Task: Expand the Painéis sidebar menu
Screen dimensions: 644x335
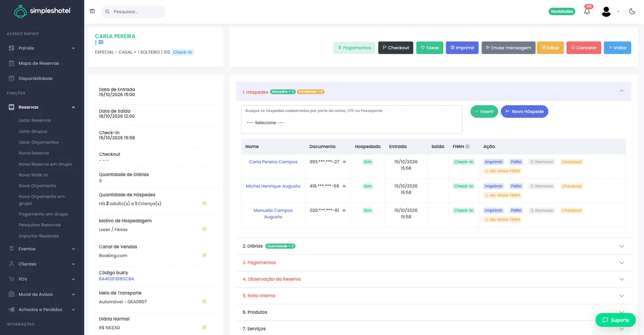Action: click(42, 48)
